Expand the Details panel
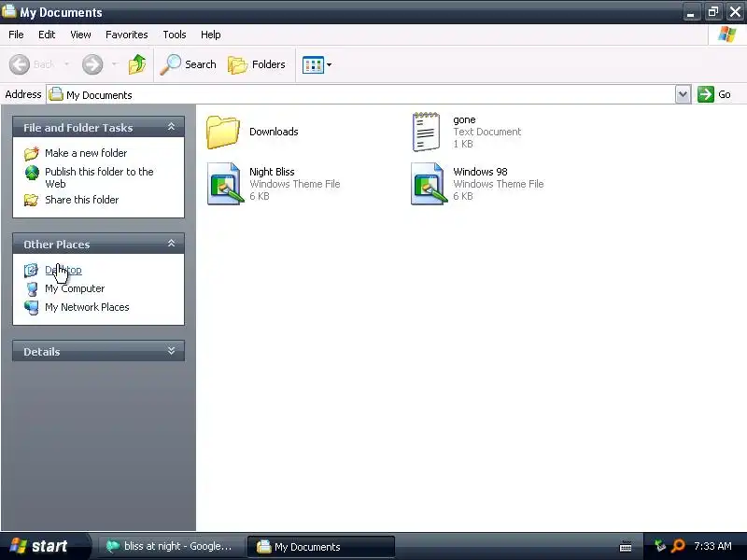Screen dimensions: 747x560 click(171, 351)
